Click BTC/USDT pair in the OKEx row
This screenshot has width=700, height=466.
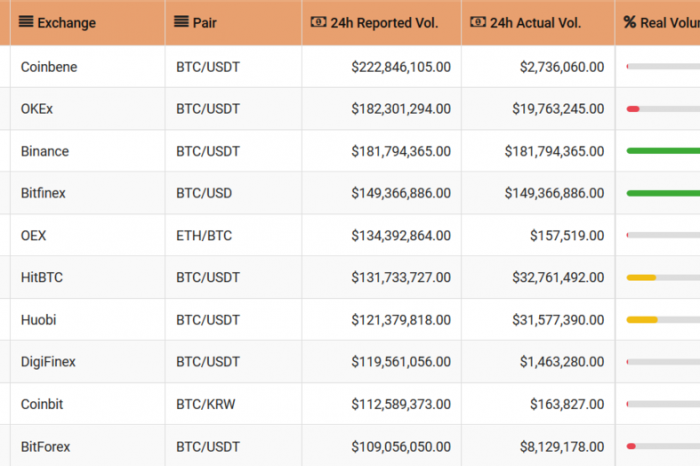click(x=208, y=109)
